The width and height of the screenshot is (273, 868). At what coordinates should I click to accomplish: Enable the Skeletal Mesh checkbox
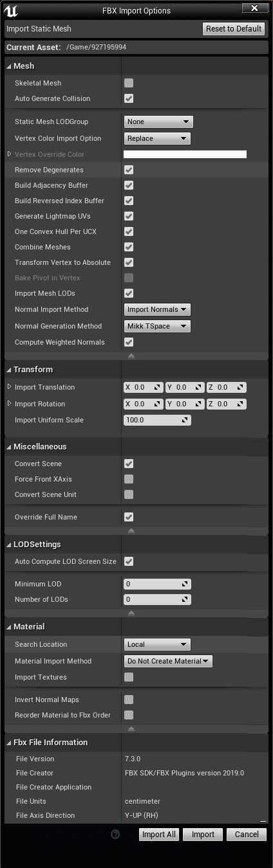pyautogui.click(x=129, y=83)
